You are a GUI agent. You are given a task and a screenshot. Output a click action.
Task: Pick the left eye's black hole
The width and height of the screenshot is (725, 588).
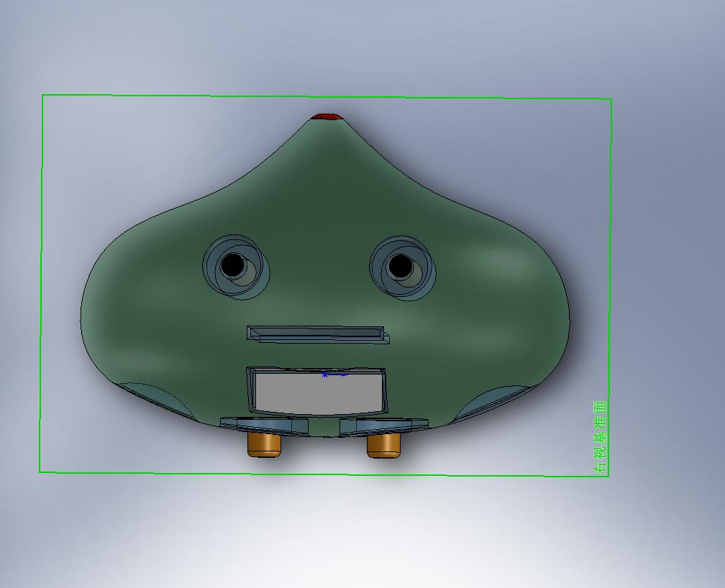[x=232, y=265]
